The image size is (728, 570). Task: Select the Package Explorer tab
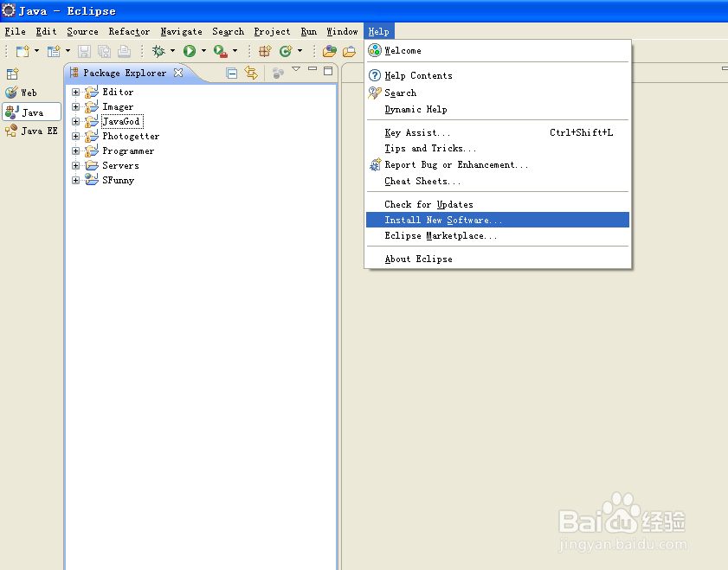(125, 73)
